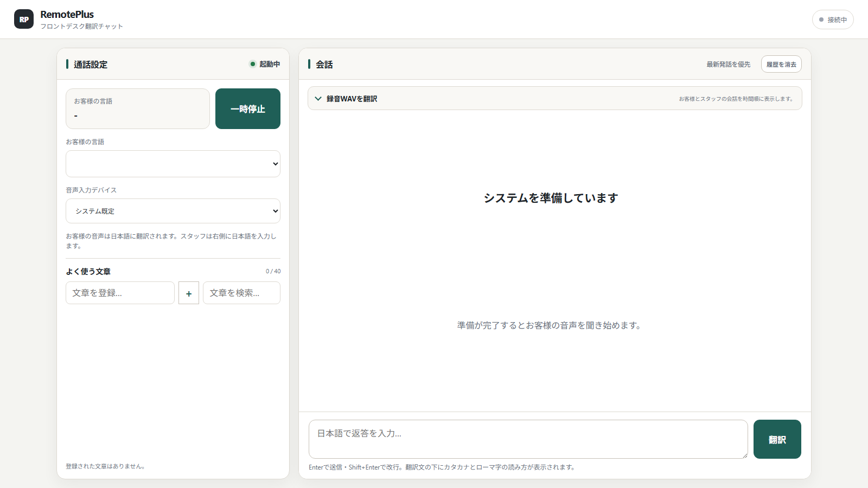Pause the call with 一時停止 button

point(248,109)
